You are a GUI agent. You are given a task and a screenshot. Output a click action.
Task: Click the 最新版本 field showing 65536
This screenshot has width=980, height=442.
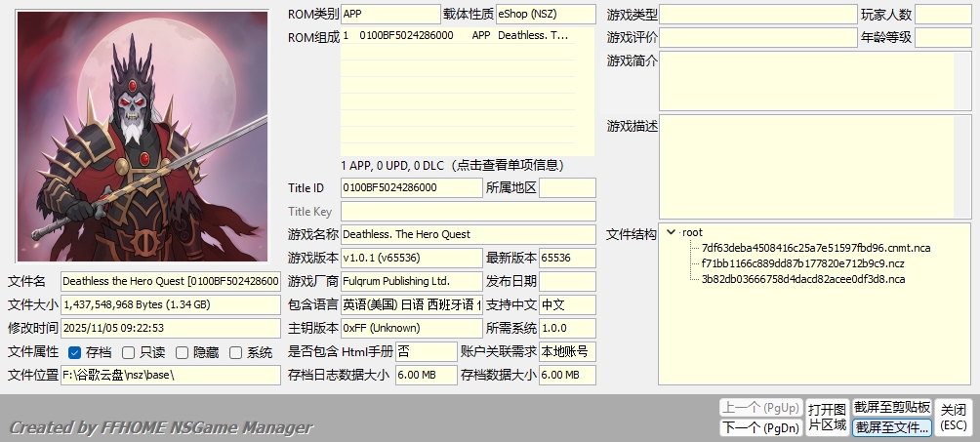[x=567, y=258]
